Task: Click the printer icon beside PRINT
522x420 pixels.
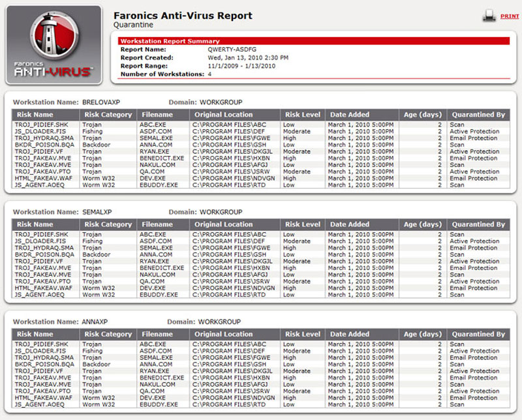Action: [x=489, y=16]
